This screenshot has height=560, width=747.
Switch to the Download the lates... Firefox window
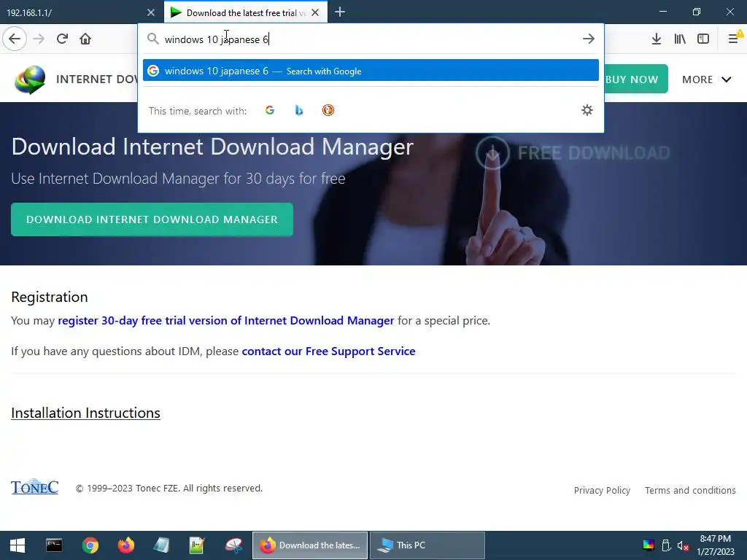coord(309,545)
